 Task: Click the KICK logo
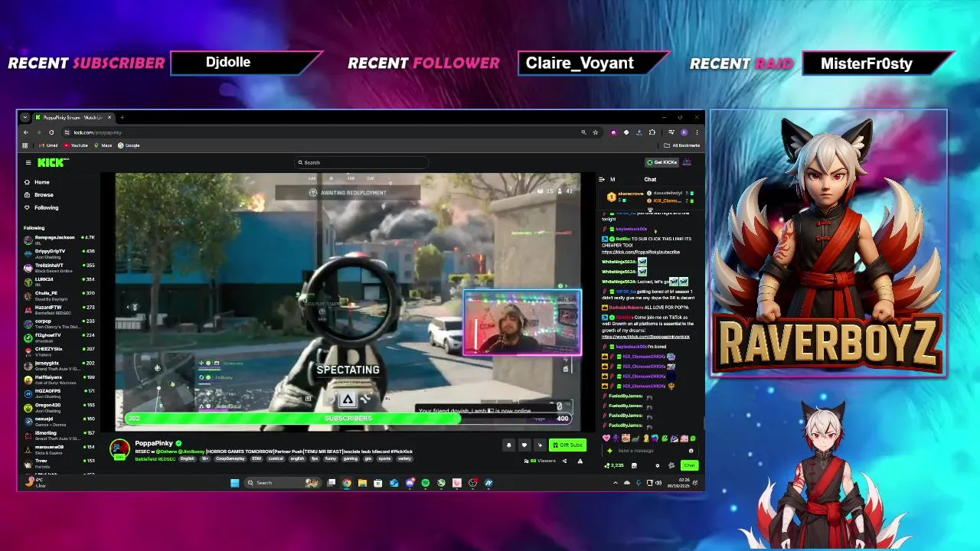click(x=52, y=162)
